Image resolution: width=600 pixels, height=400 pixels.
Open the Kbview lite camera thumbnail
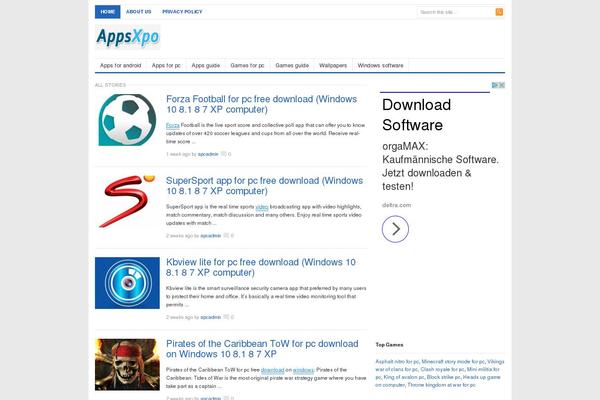pos(127,283)
